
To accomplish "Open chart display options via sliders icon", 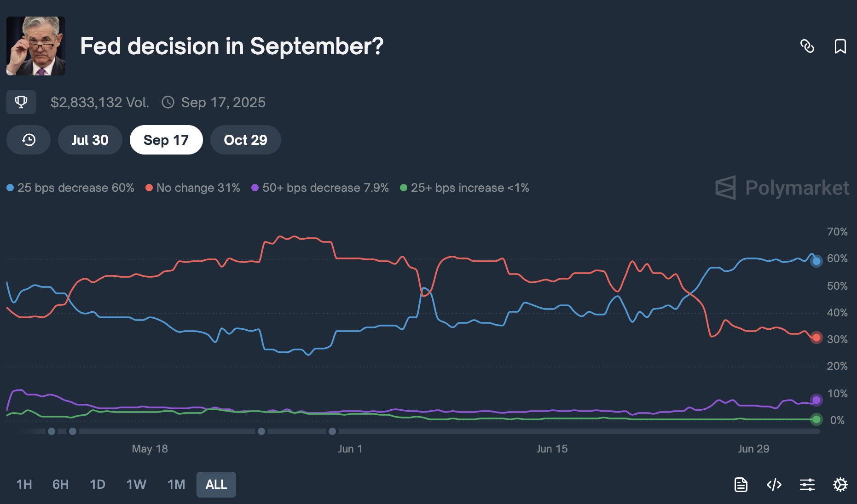I will coord(807,484).
